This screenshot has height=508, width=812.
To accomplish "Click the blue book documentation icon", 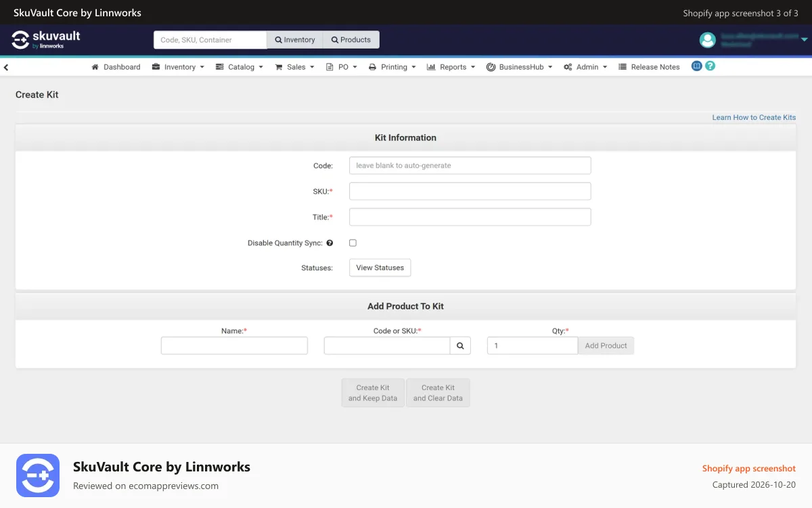I will (696, 66).
